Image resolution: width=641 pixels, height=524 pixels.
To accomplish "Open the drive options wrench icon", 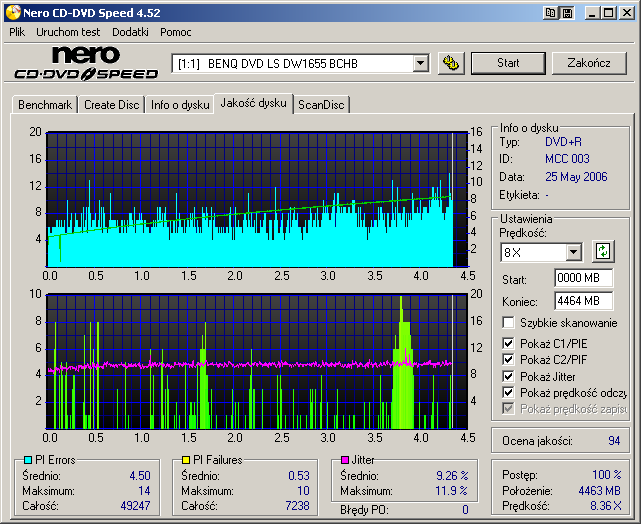I will tap(451, 63).
